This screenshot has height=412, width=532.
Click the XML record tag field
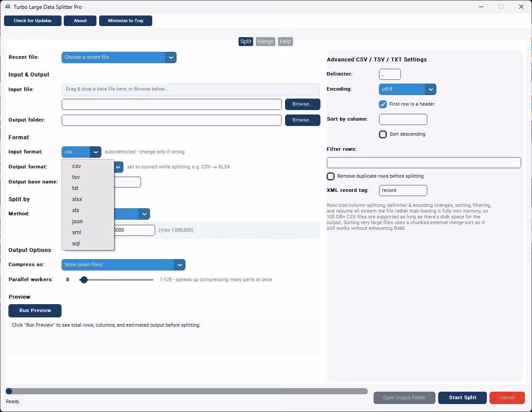(403, 191)
